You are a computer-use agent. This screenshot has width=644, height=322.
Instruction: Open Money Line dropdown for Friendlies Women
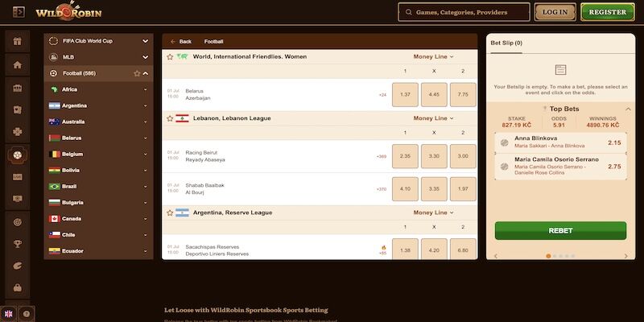tap(433, 56)
